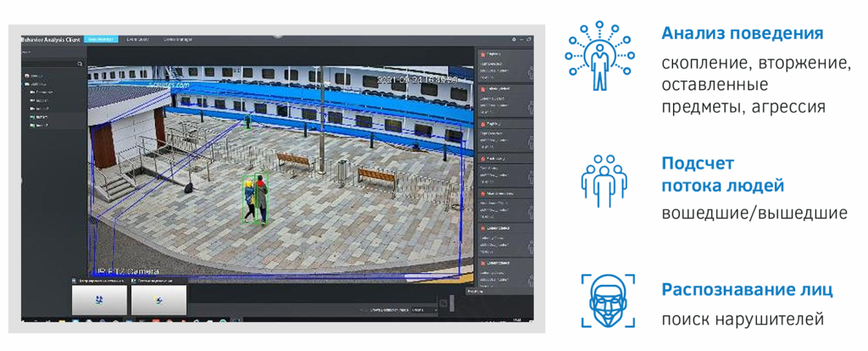The width and height of the screenshot is (868, 351).
Task: Click the green camera icon of last tree item
Action: pos(33,125)
